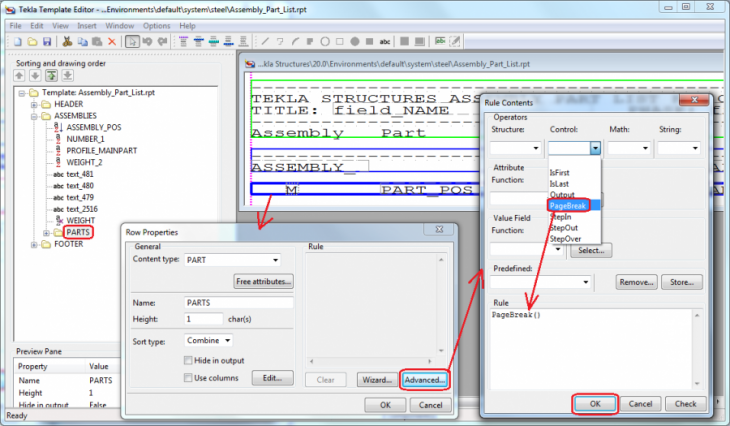Screen dimensions: 730x426
Task: Click the Remove predefined rule button
Action: [636, 282]
